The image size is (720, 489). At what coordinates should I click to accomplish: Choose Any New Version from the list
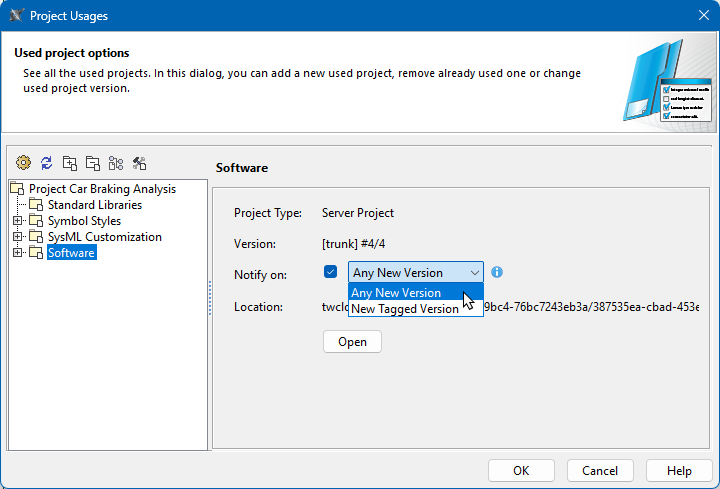(x=397, y=293)
